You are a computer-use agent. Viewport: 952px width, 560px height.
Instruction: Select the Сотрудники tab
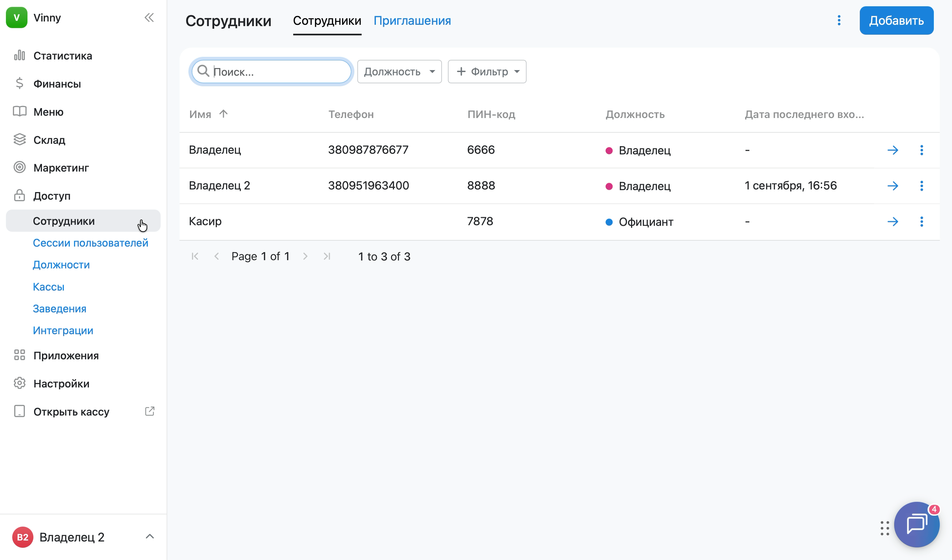[x=327, y=20]
